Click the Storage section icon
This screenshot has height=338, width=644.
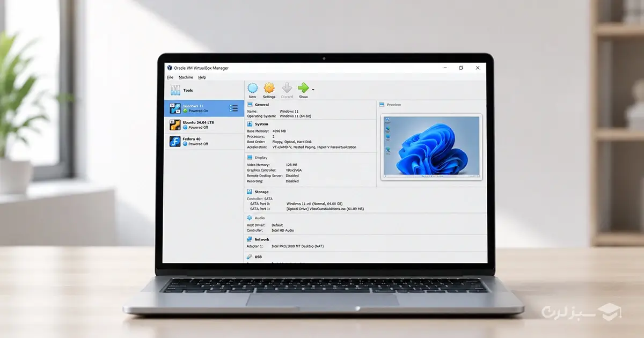[250, 192]
